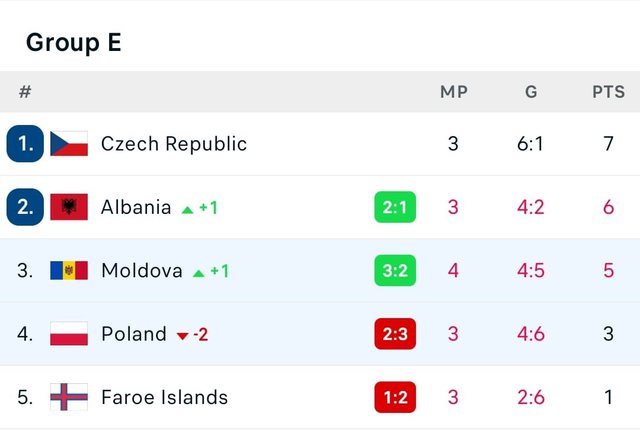
Task: Click the Faroe Islands flag icon
Action: [x=69, y=397]
